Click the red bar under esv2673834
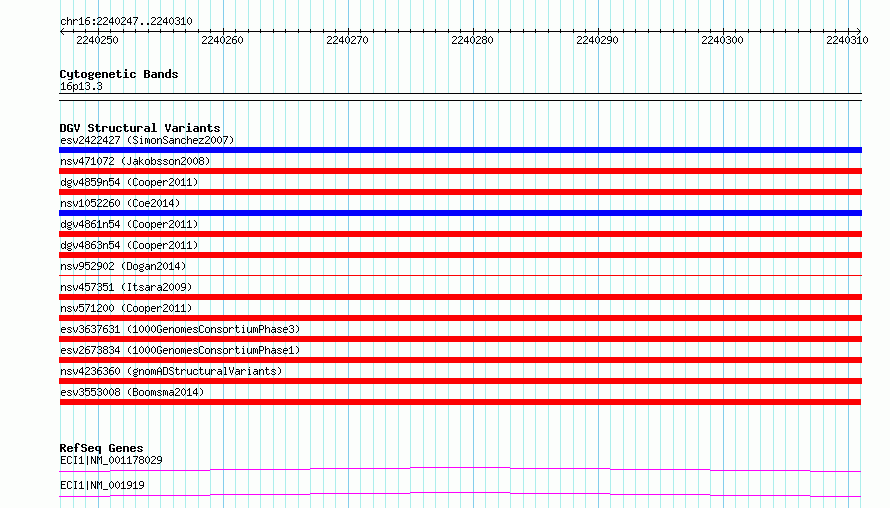 pyautogui.click(x=460, y=360)
